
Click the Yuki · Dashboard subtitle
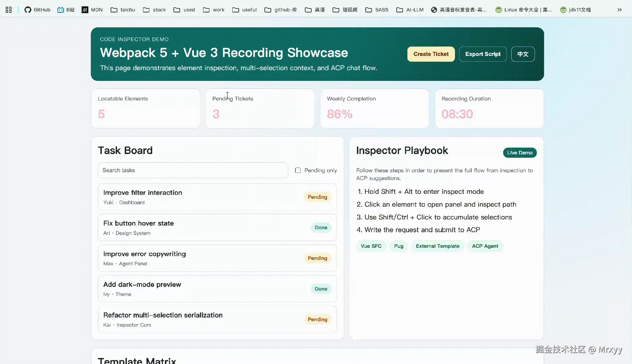click(x=124, y=202)
